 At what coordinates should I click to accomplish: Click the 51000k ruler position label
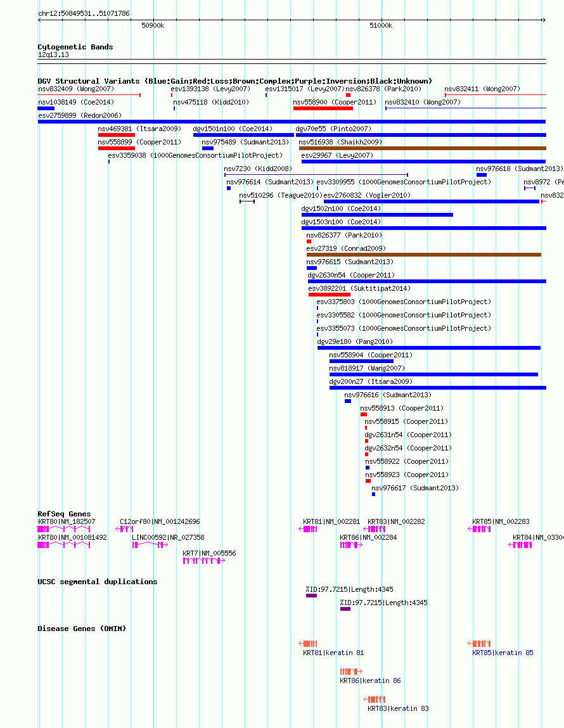click(x=381, y=25)
